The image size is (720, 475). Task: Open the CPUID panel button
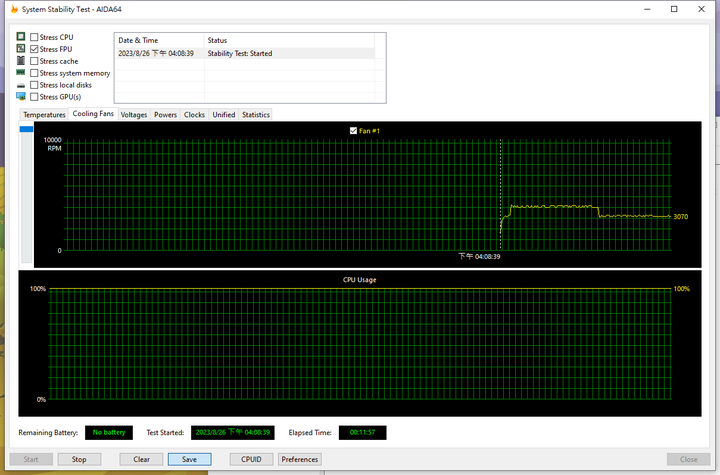tap(251, 459)
